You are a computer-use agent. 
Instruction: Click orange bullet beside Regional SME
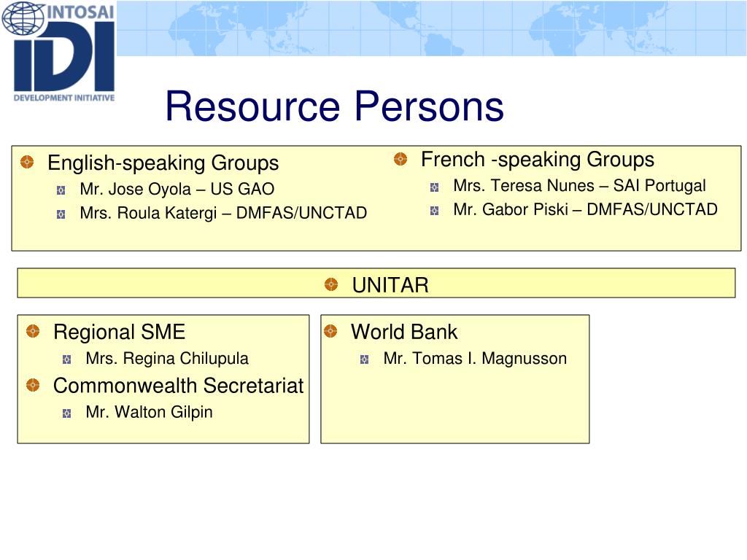point(33,331)
